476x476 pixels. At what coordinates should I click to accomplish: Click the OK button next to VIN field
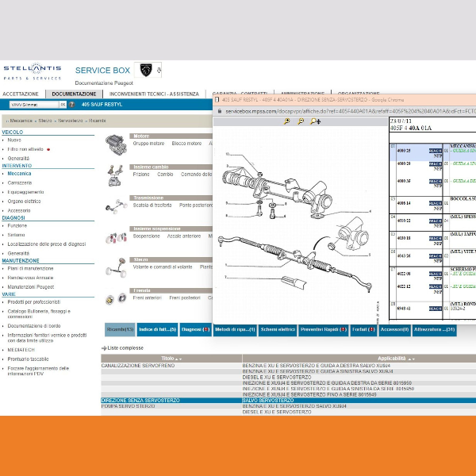point(63,105)
